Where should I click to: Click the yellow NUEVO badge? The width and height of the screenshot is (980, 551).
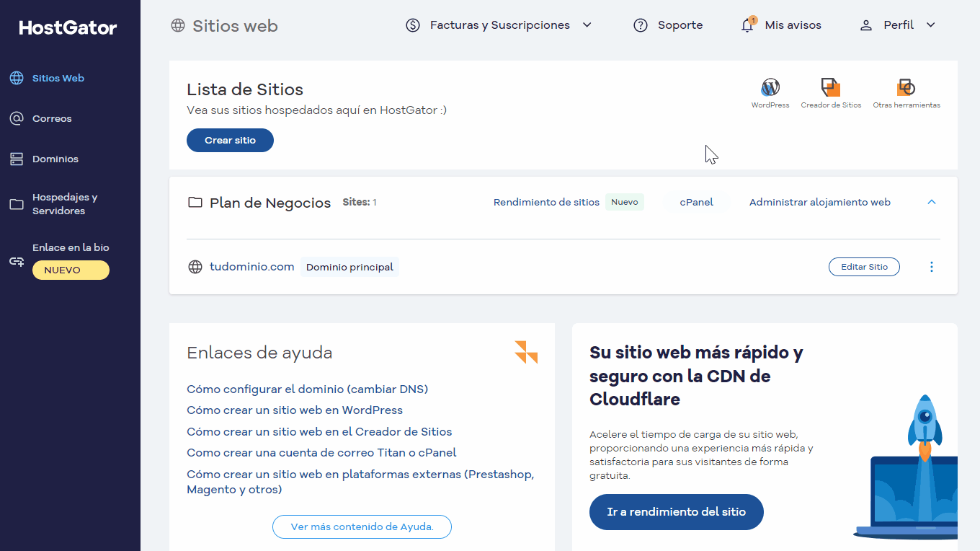pyautogui.click(x=71, y=270)
